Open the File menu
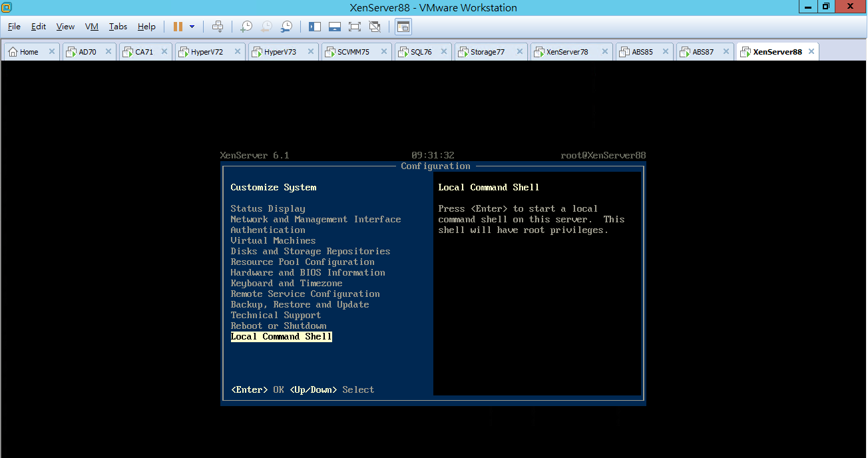 pos(14,27)
